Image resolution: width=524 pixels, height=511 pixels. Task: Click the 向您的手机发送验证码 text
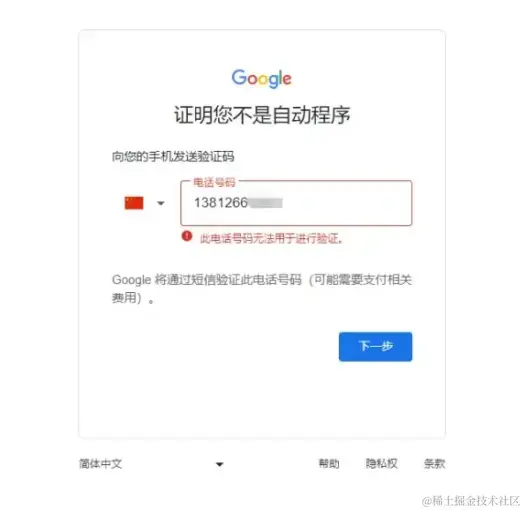pos(173,156)
